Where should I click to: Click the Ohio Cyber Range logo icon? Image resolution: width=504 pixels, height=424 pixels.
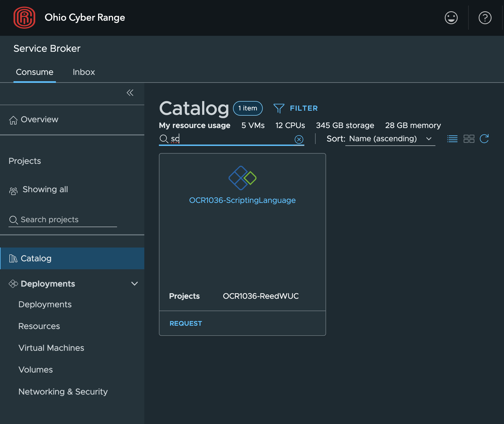point(25,18)
